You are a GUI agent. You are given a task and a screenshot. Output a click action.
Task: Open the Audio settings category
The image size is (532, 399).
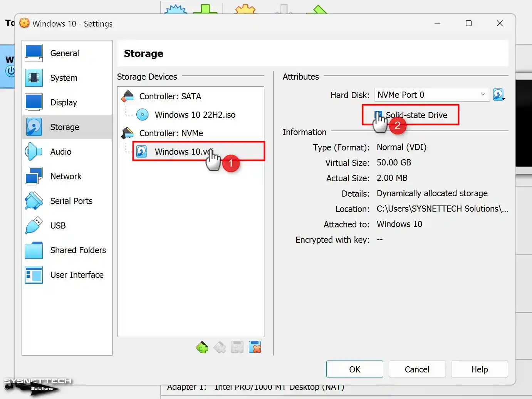67,152
